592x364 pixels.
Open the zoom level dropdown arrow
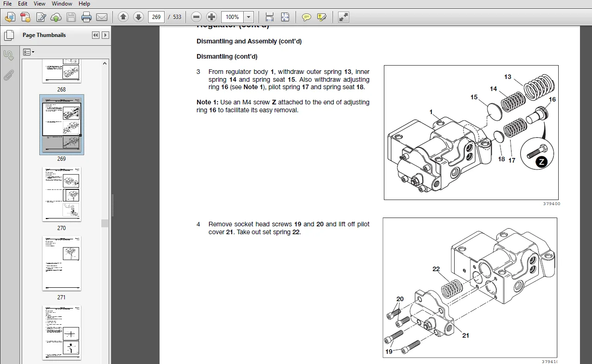(x=249, y=17)
